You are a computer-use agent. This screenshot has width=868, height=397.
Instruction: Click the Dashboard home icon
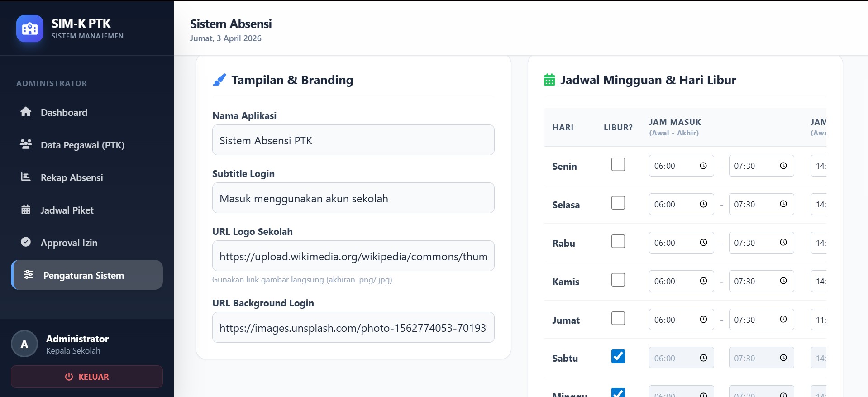pos(26,112)
